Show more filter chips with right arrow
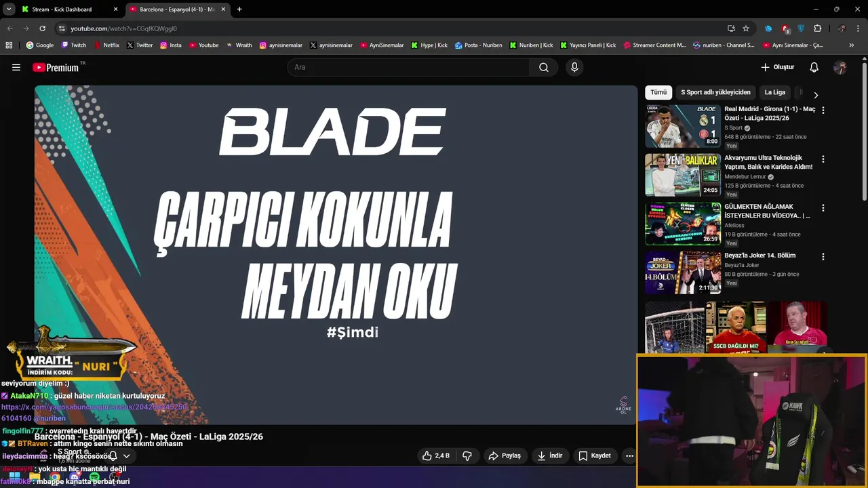 tap(816, 95)
